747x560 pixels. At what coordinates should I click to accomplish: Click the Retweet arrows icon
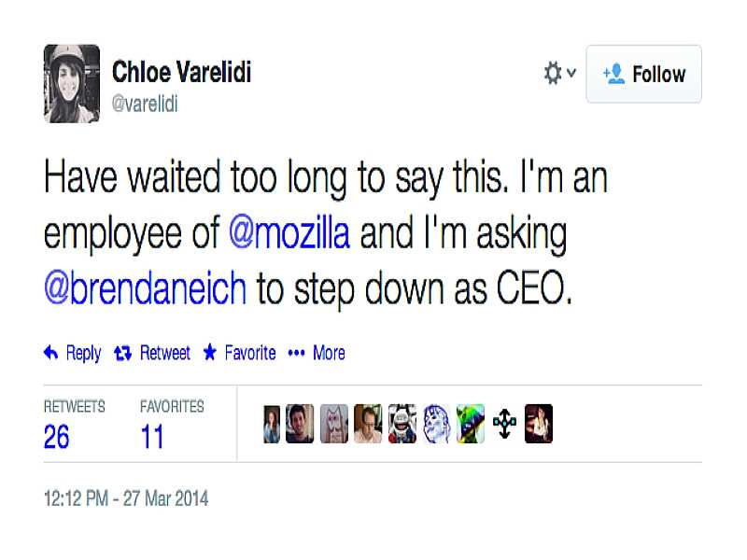point(121,353)
